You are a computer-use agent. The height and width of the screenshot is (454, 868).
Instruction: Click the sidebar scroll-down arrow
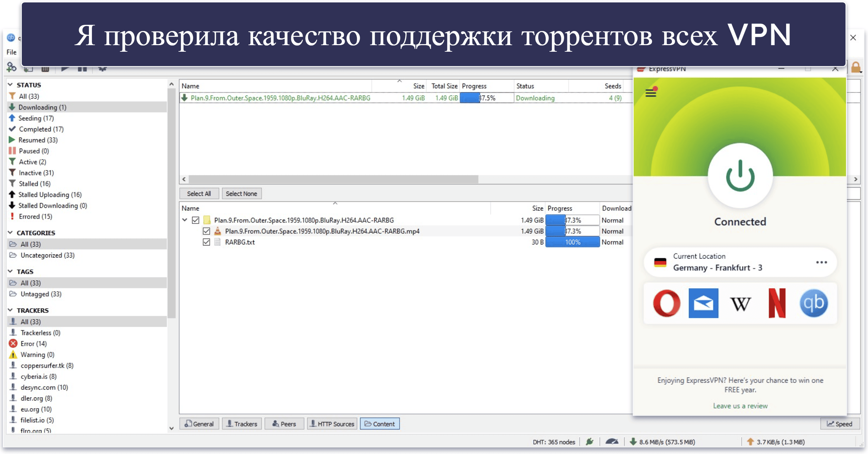(x=172, y=428)
